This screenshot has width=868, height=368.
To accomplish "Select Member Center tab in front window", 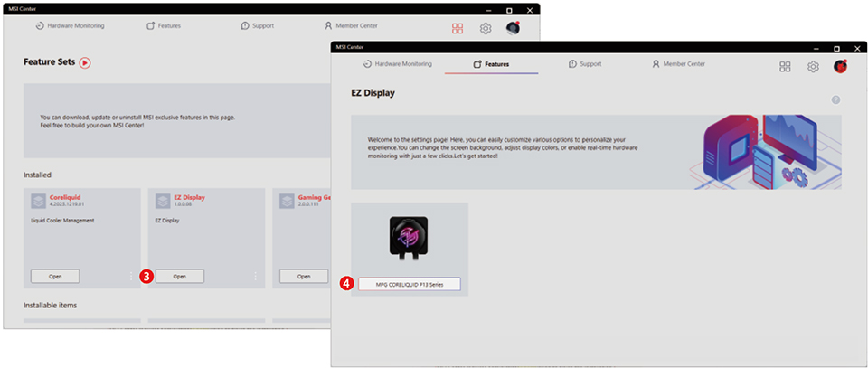I will point(678,64).
